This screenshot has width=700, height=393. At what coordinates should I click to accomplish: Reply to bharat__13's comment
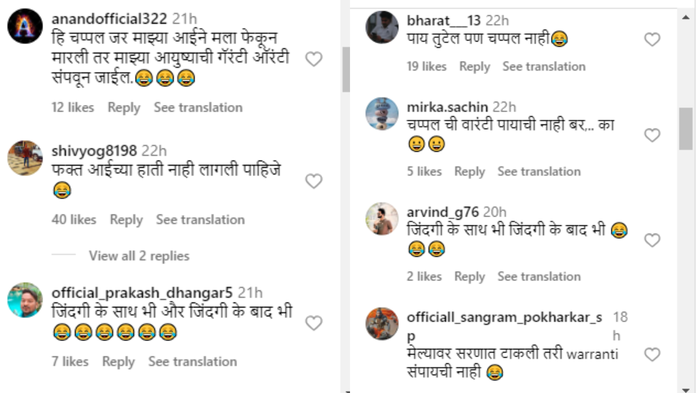pyautogui.click(x=475, y=67)
